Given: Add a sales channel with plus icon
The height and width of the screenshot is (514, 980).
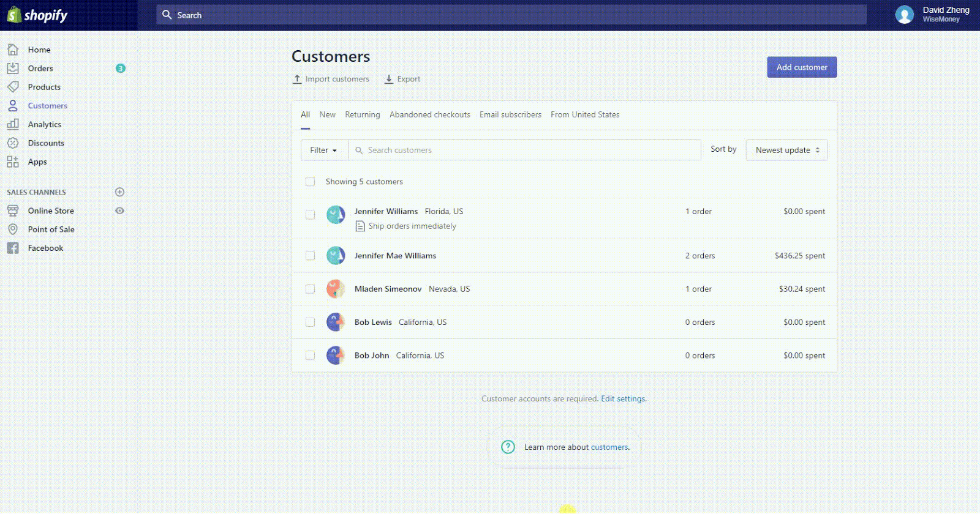Looking at the screenshot, I should [120, 192].
